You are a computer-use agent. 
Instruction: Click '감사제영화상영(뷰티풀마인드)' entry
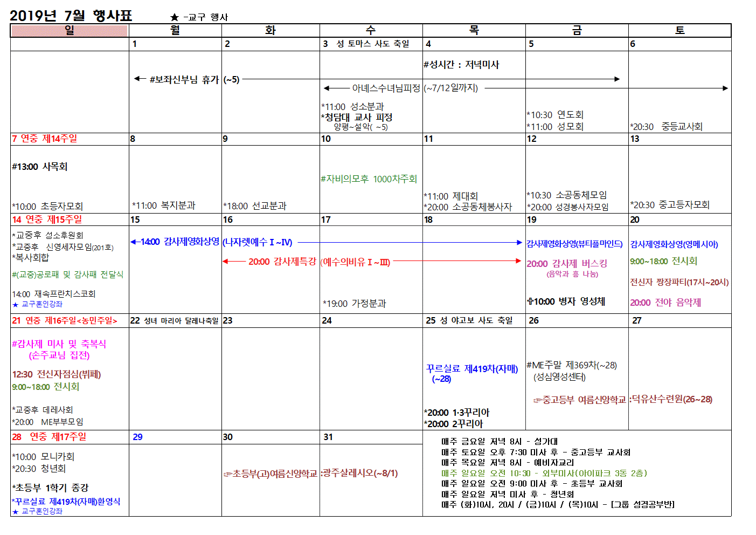(x=574, y=244)
